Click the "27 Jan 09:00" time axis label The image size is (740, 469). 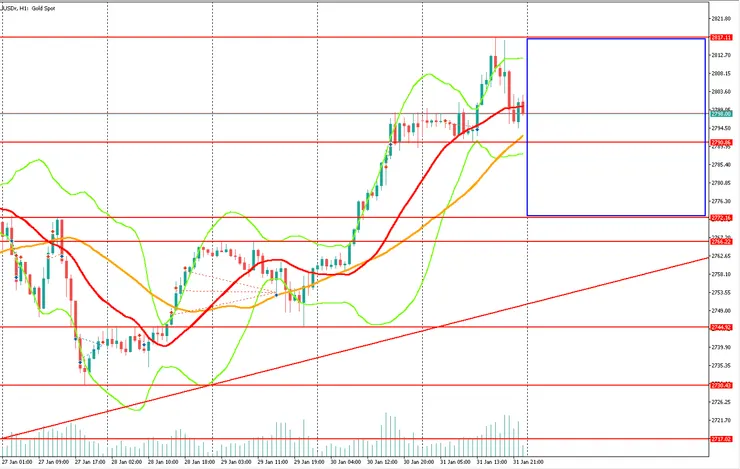(53, 462)
